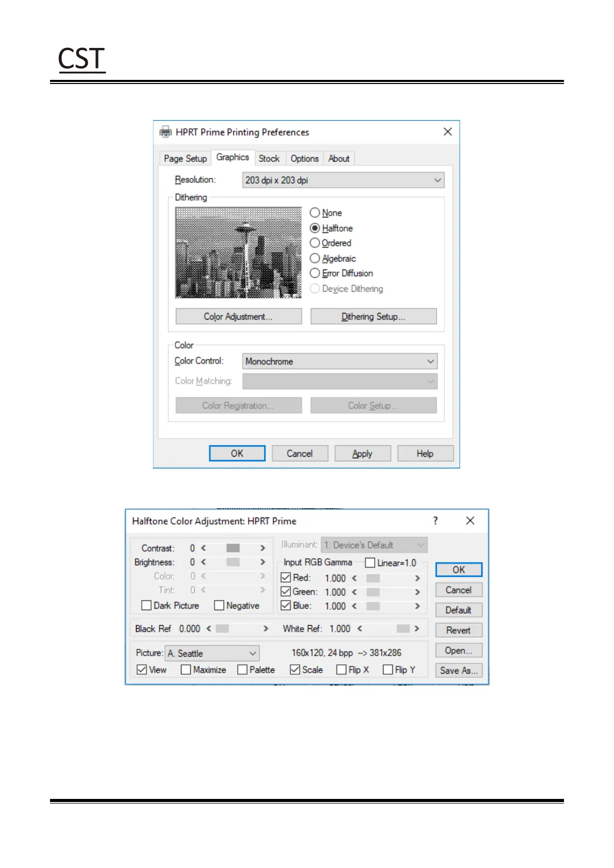Click the Color Adjustment... button
This screenshot has width=614, height=868.
[238, 316]
